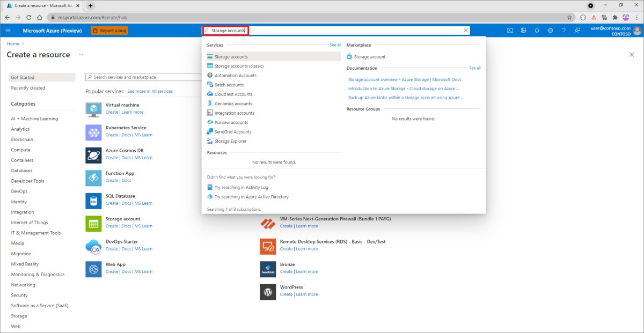The image size is (644, 333).
Task: Click Create under Virtual machine
Action: [112, 112]
